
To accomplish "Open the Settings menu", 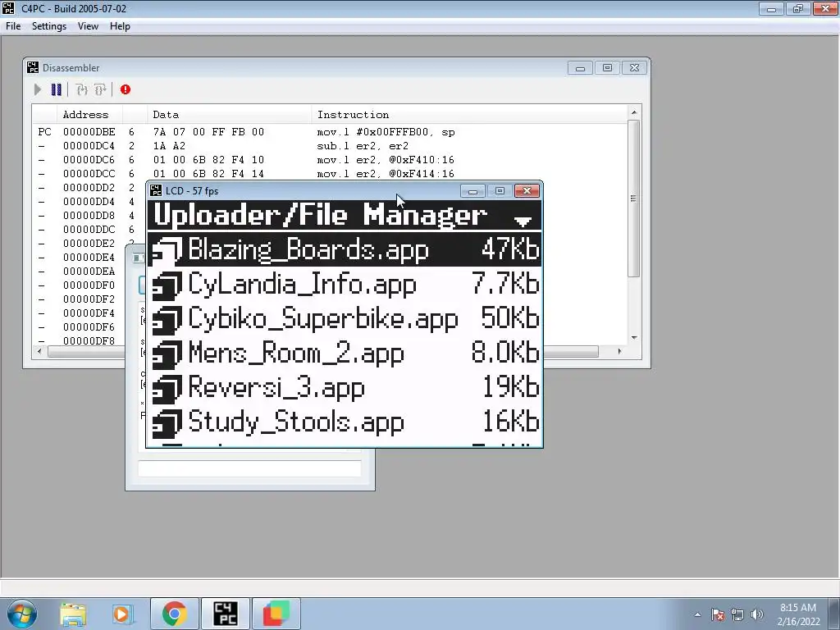I will click(48, 26).
